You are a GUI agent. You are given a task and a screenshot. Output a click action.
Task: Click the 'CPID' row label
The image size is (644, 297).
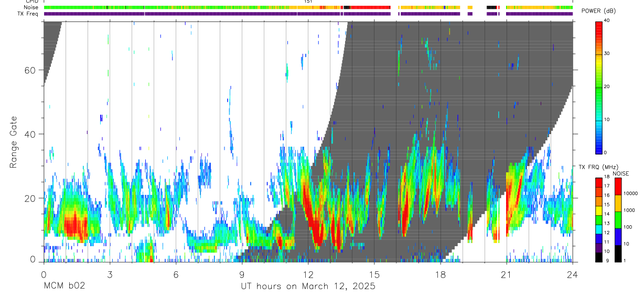[31, 2]
